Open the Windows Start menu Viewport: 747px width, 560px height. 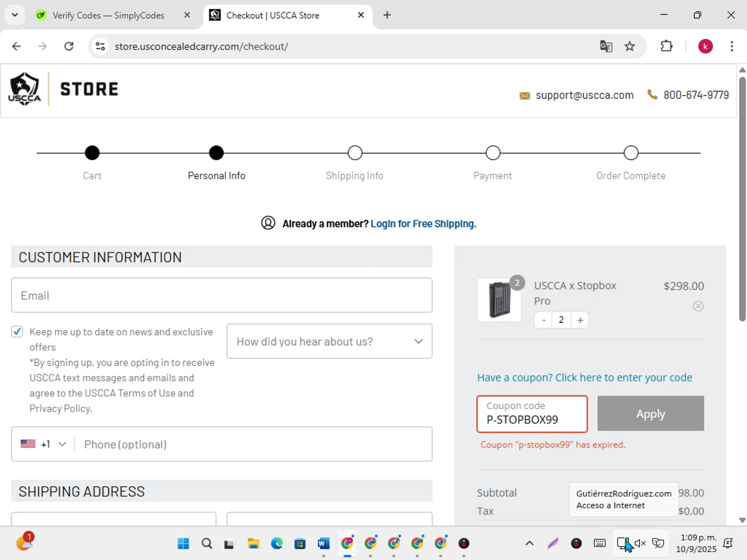tap(183, 543)
